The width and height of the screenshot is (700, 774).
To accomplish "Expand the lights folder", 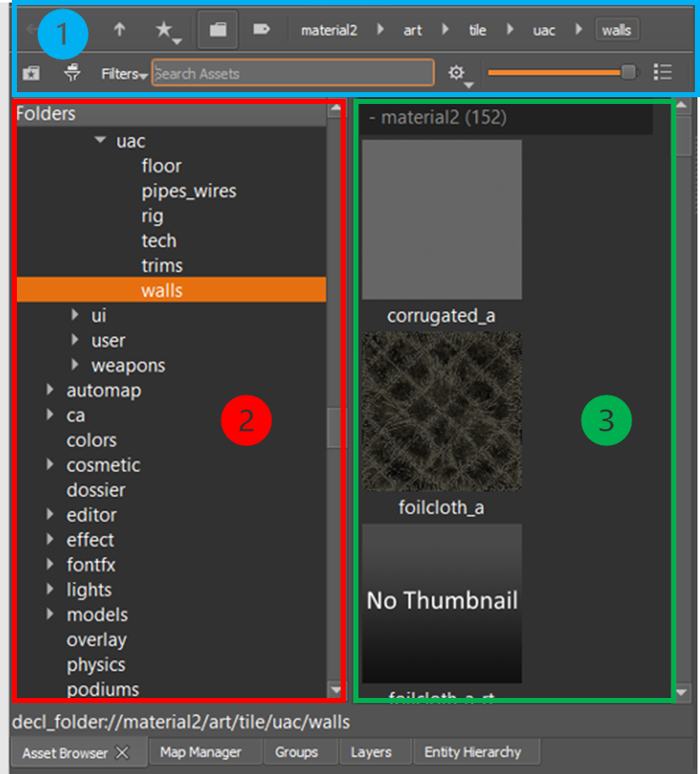I will 50,589.
